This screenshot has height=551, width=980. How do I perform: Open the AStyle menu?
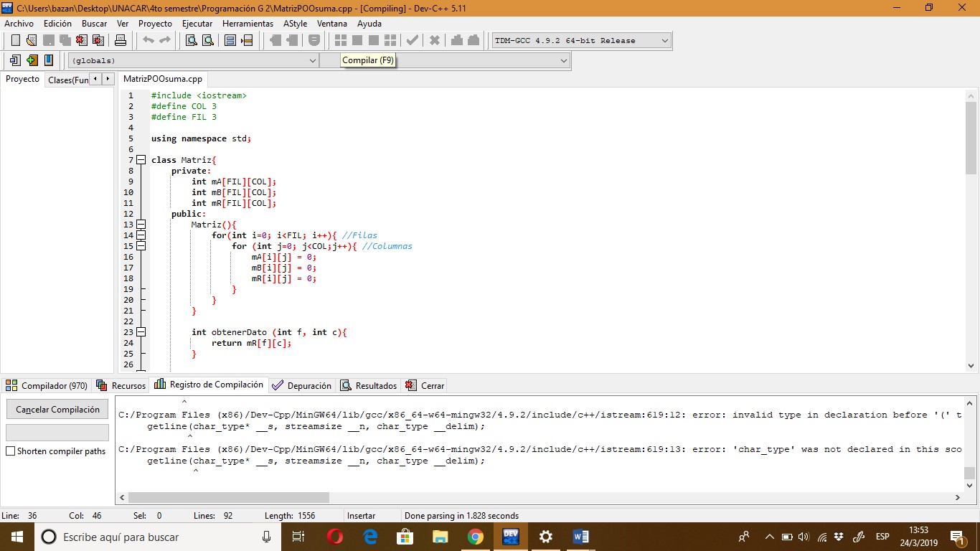[295, 24]
